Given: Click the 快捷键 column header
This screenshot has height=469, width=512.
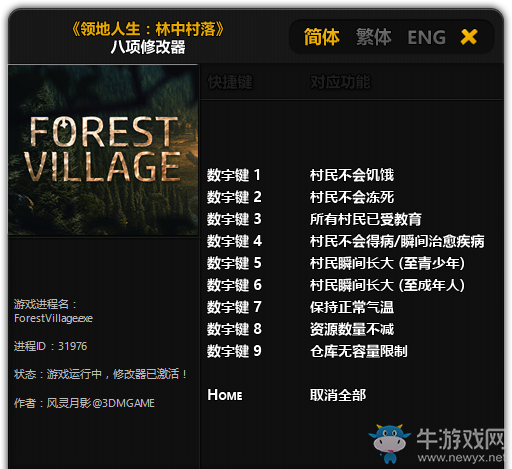Looking at the screenshot, I should tap(230, 82).
